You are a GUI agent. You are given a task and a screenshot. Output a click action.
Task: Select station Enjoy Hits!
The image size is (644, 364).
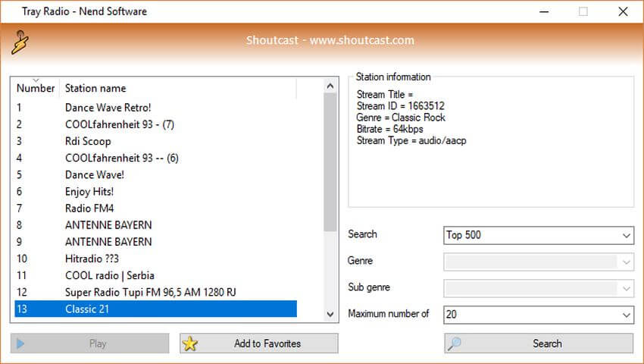click(155, 192)
